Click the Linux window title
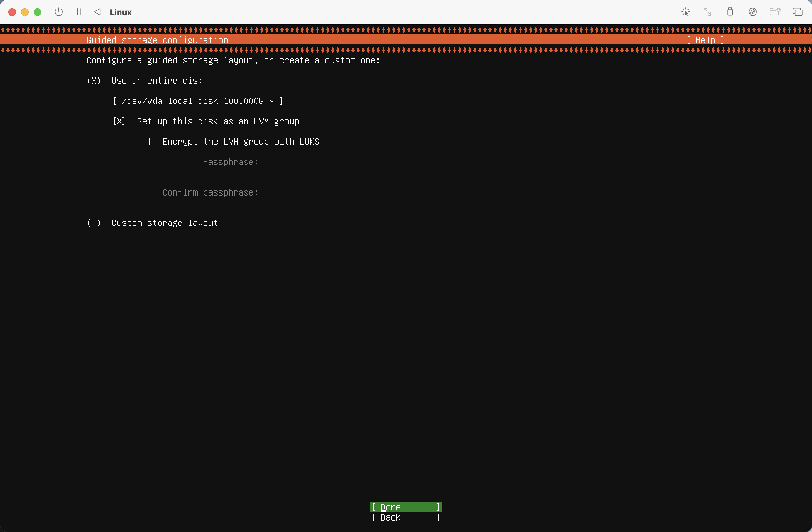 pos(121,12)
